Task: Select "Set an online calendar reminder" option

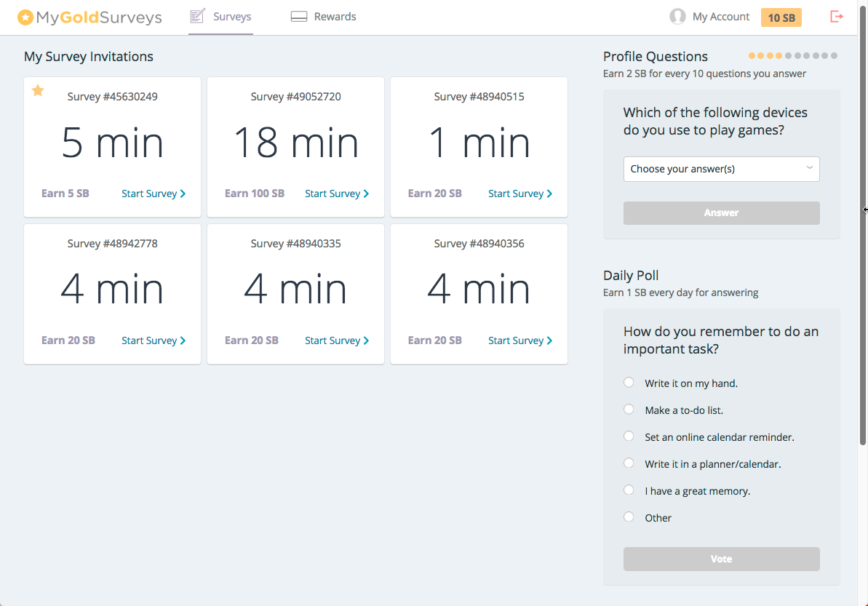Action: (629, 436)
